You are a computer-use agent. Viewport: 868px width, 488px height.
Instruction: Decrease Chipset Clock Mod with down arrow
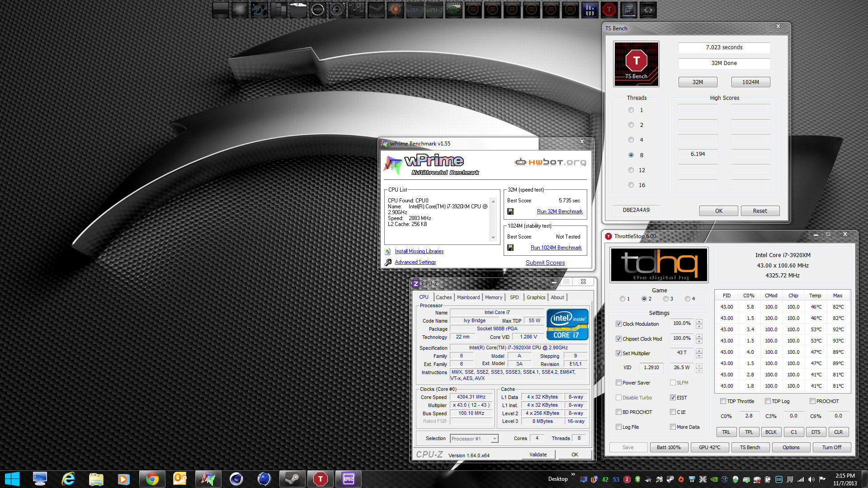699,342
